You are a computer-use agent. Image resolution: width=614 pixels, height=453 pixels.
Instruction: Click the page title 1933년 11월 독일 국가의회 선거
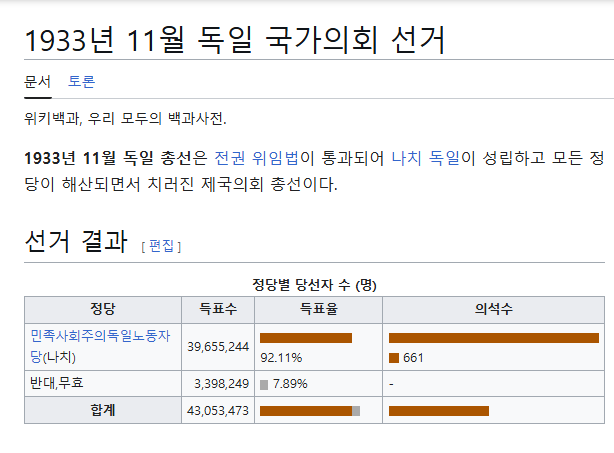234,40
